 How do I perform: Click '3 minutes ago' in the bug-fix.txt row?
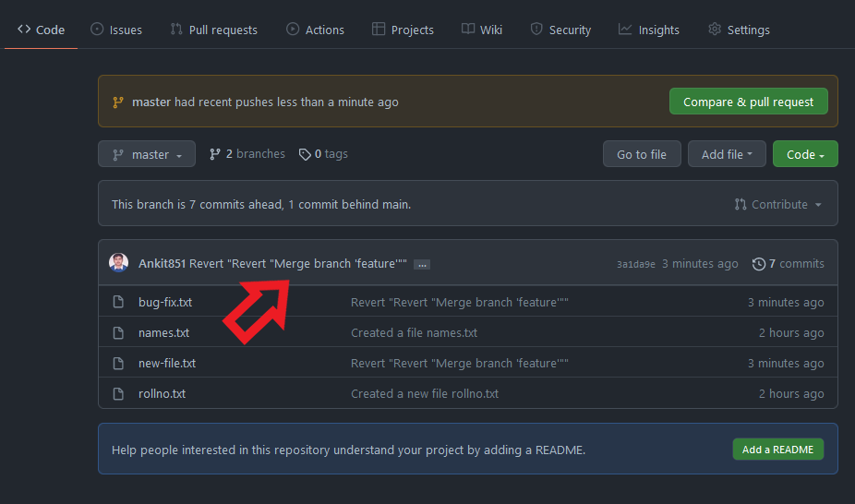(786, 303)
